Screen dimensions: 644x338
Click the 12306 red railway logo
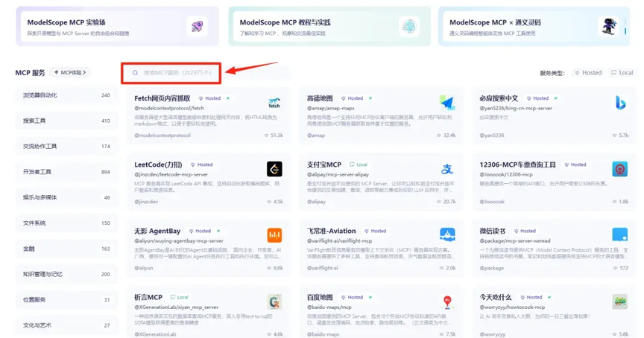pos(619,169)
